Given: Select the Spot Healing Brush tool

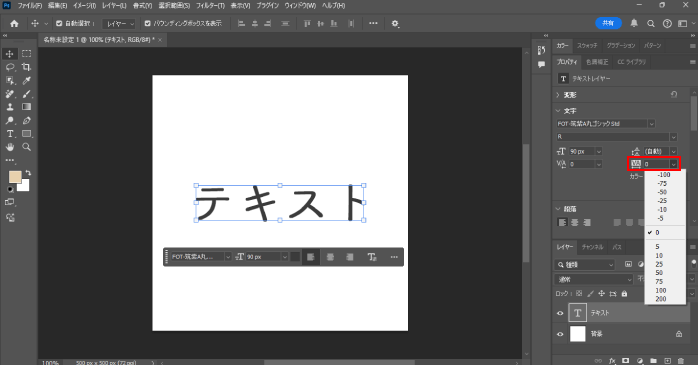Looking at the screenshot, I should [x=10, y=94].
